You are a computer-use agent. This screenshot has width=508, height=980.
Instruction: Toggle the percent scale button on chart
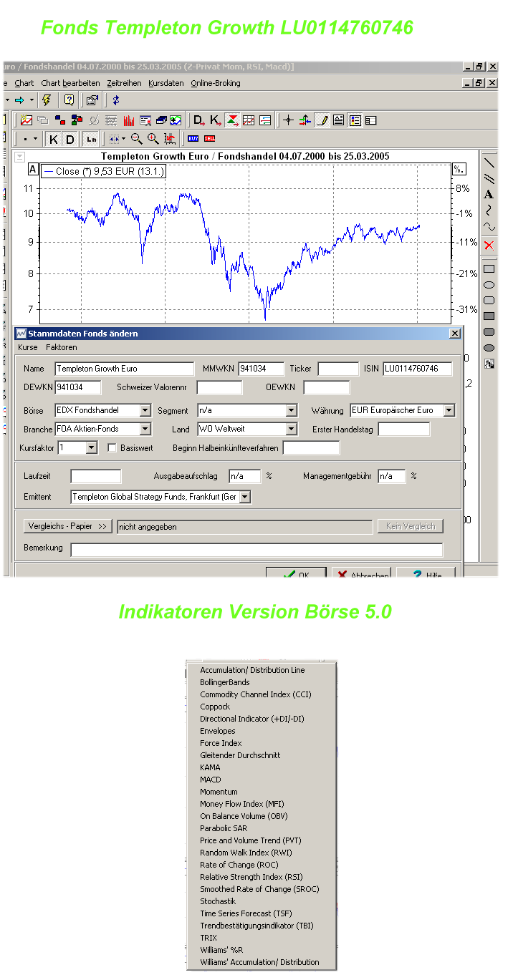coord(459,170)
